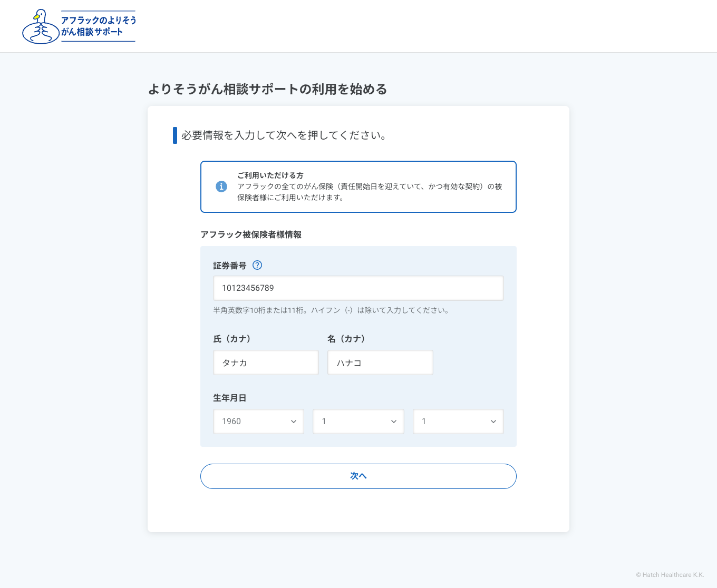Click the hint text about 半角英数字10桁

[331, 310]
